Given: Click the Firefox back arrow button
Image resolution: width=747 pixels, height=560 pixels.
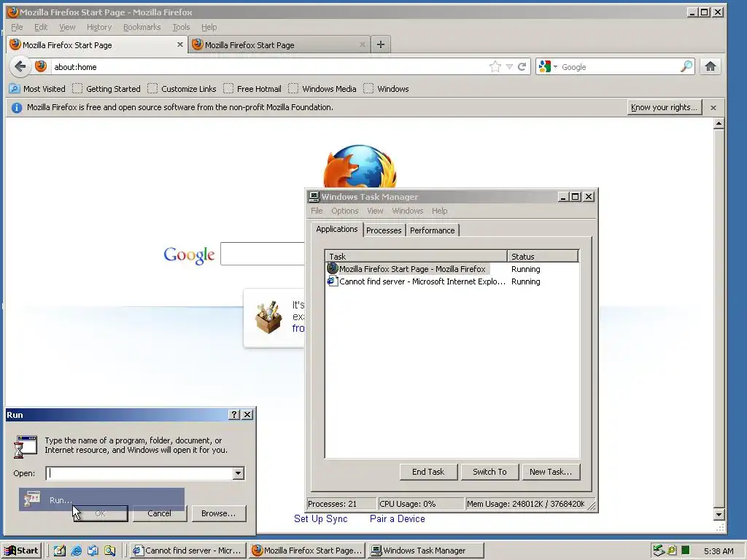Looking at the screenshot, I should pyautogui.click(x=20, y=66).
